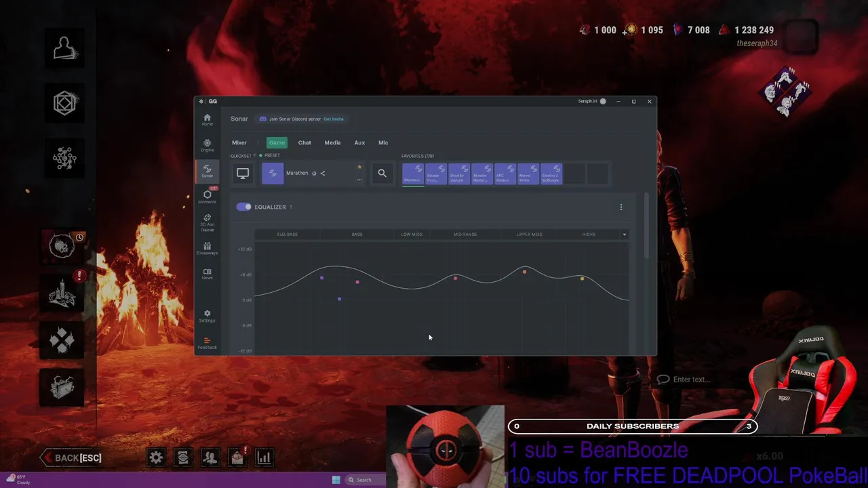Click the red mid range EQ point
The image size is (868, 488).
click(x=455, y=278)
